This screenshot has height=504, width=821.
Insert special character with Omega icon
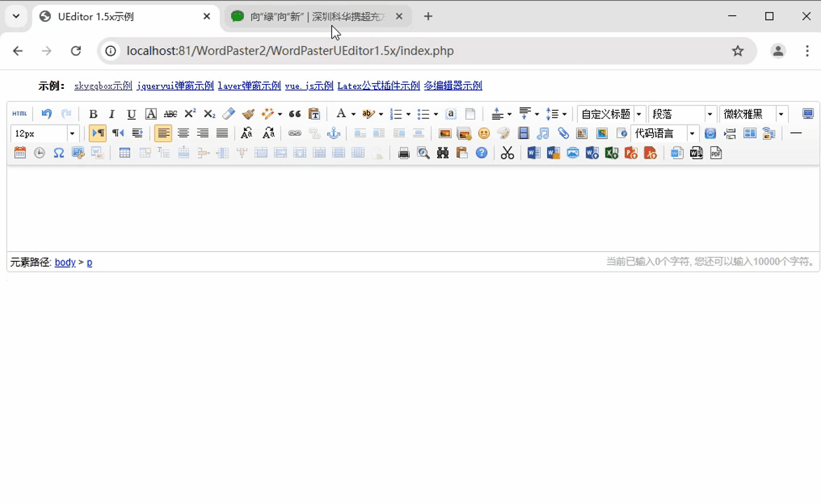click(59, 153)
